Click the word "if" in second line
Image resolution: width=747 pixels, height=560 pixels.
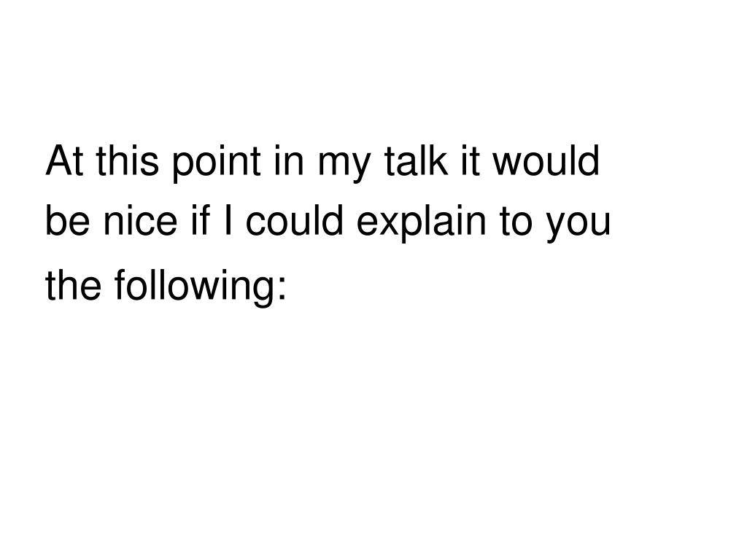coord(201,220)
